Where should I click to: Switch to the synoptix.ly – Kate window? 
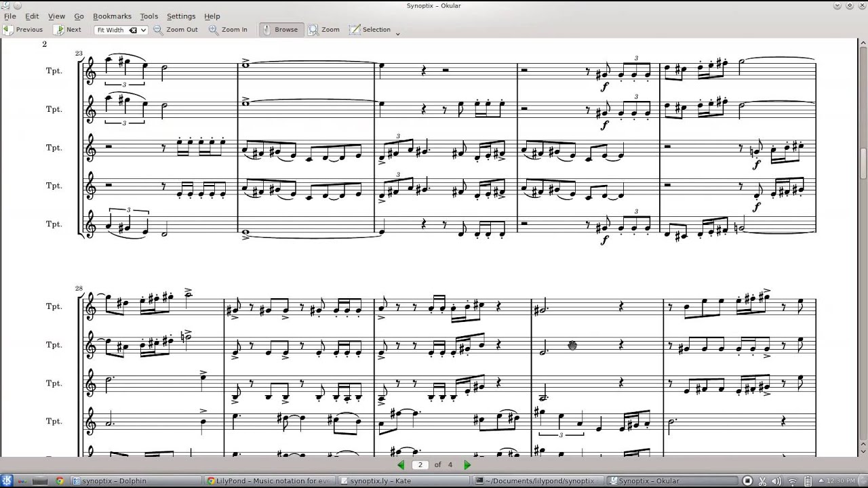404,481
